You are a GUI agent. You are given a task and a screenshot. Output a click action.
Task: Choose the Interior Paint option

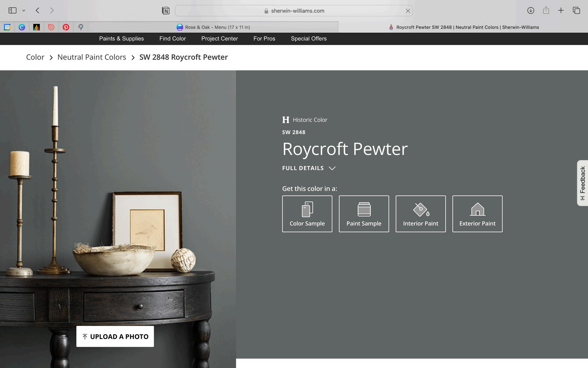pyautogui.click(x=420, y=214)
